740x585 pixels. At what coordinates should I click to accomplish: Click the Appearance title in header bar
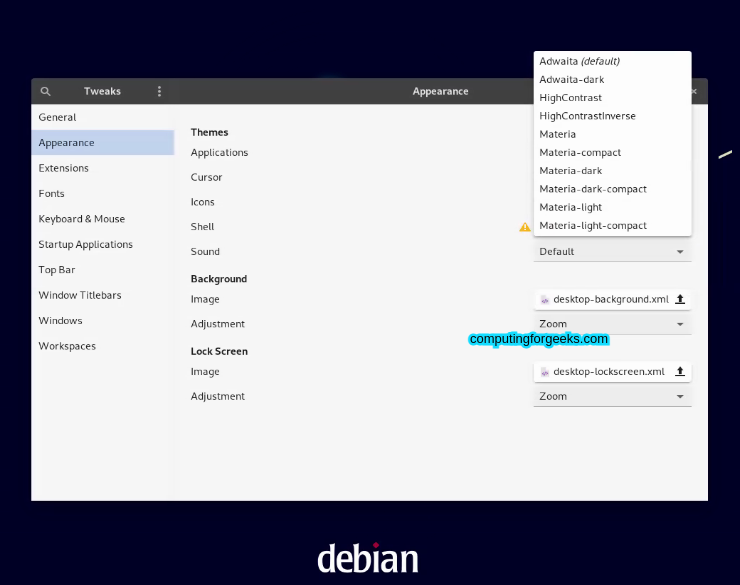[440, 91]
